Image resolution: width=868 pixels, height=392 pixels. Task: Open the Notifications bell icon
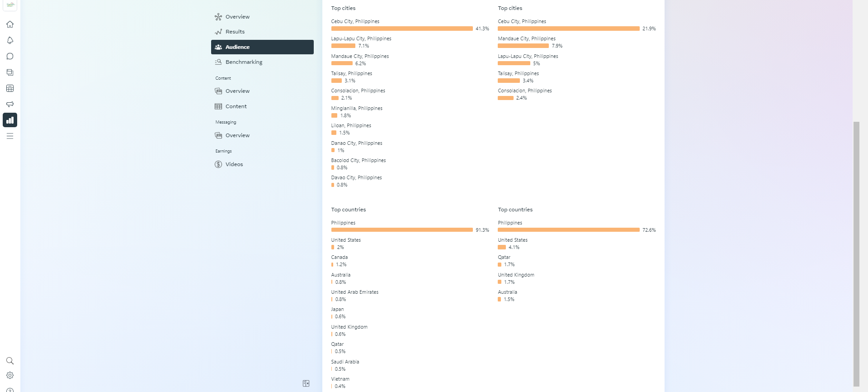click(x=10, y=40)
